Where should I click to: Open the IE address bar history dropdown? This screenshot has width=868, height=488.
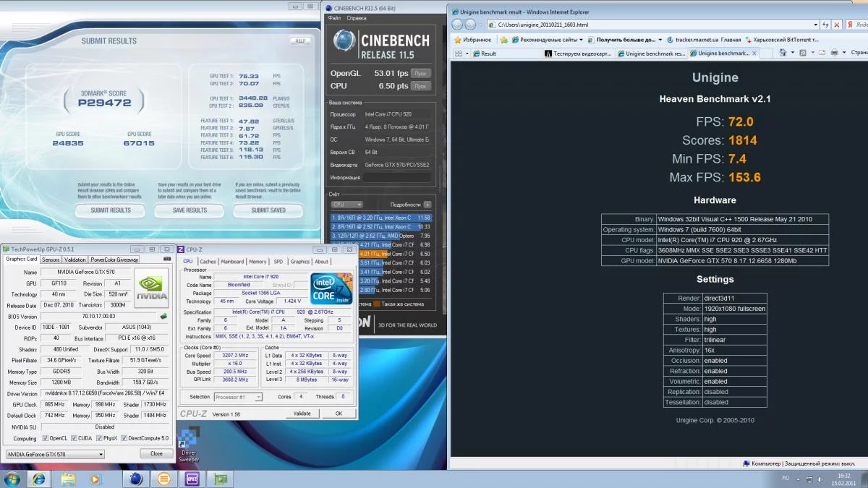coord(815,25)
